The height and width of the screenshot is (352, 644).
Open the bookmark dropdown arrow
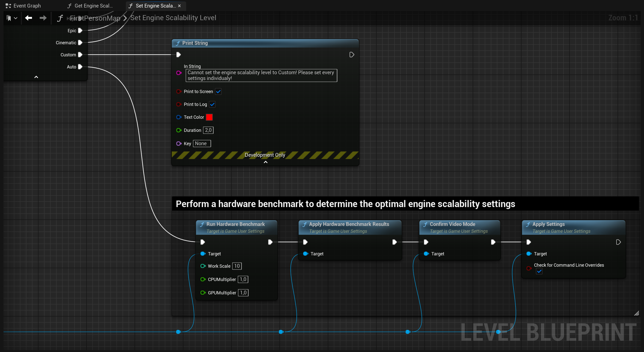click(x=15, y=18)
